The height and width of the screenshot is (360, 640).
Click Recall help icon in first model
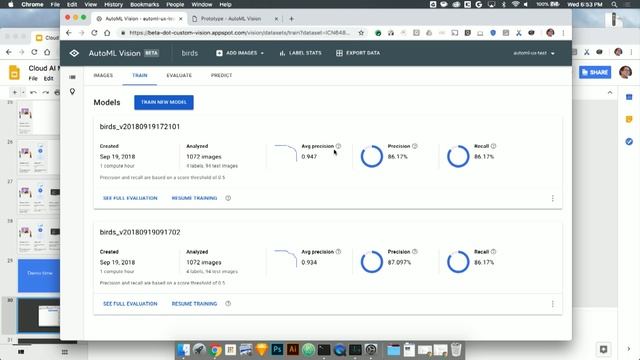[x=493, y=146]
